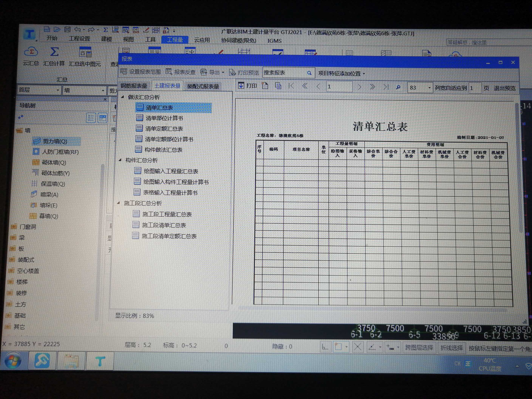
Task: Open the 工程设置 ribbon tab
Action: (79, 39)
